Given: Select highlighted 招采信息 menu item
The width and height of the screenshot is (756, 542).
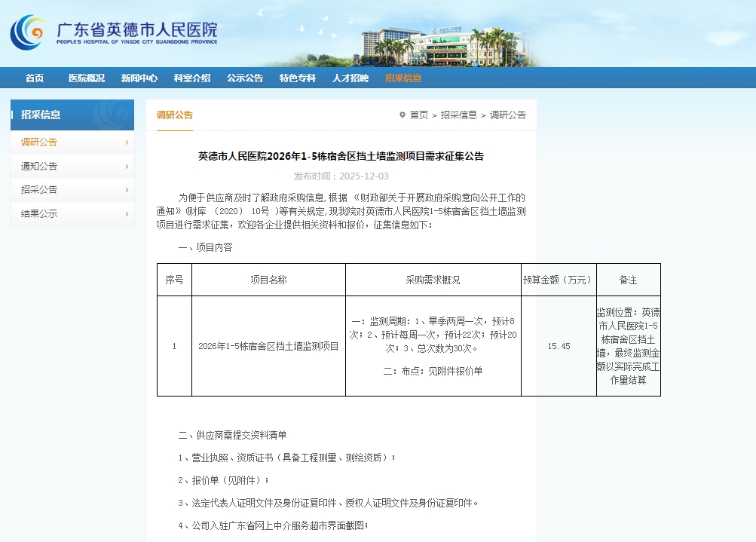Looking at the screenshot, I should point(403,78).
